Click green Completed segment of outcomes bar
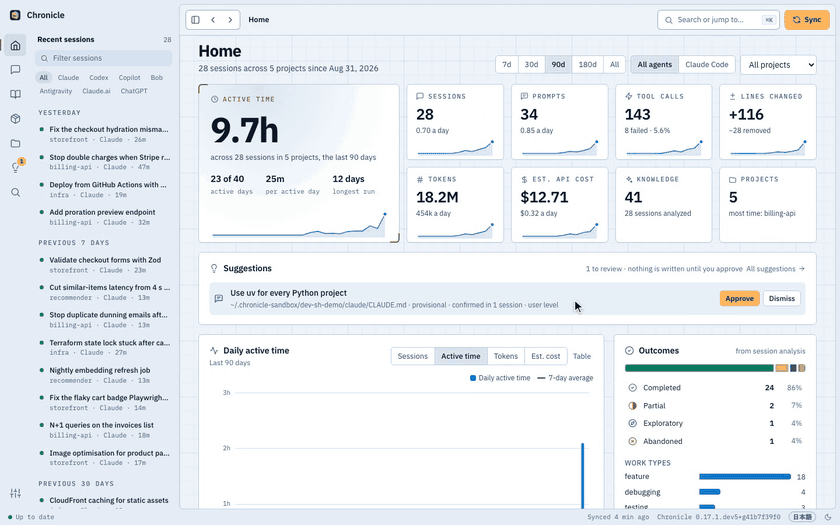 click(699, 368)
